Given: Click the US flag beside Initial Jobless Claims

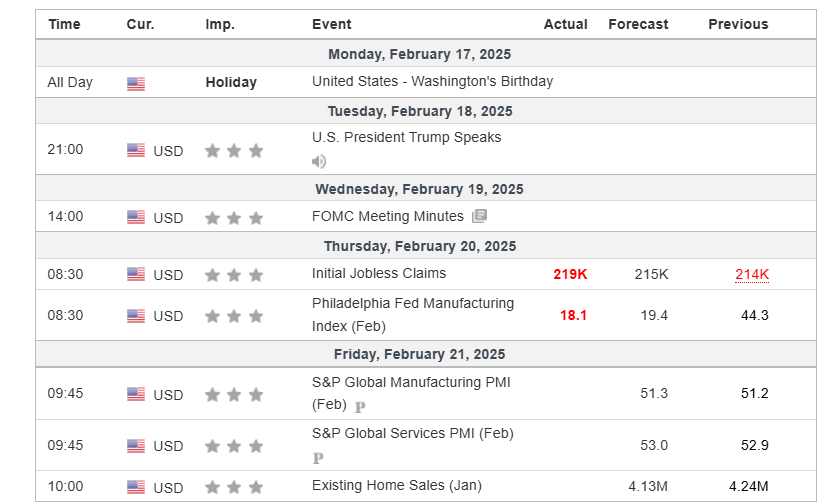Looking at the screenshot, I should point(136,274).
